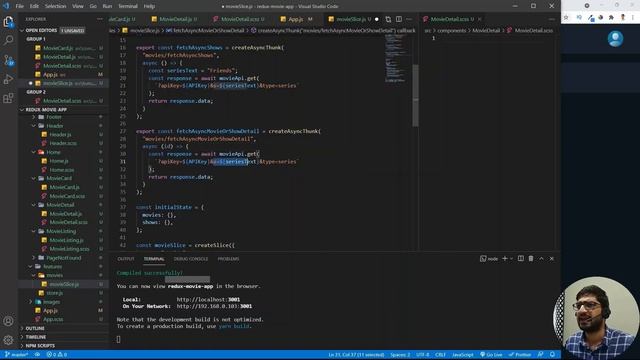Click the compare changes icon in editor toolbar

pyautogui.click(x=388, y=19)
